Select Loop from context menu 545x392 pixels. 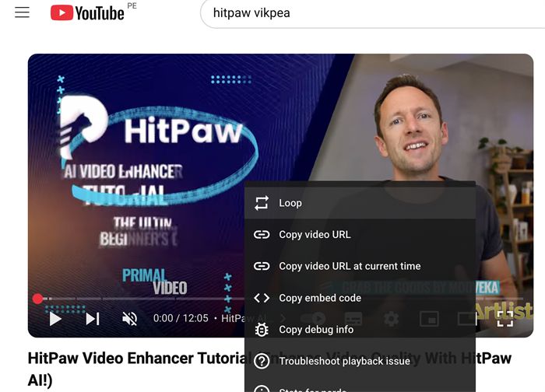(x=360, y=203)
